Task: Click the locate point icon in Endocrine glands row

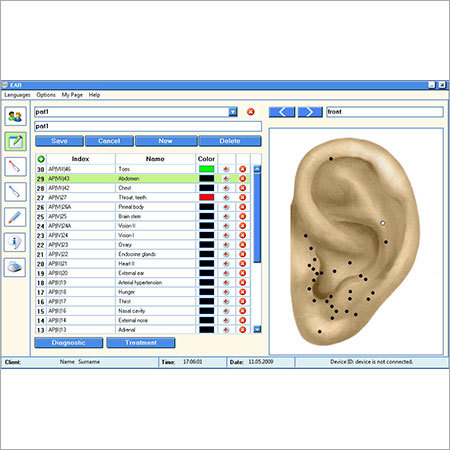Action: (x=226, y=254)
